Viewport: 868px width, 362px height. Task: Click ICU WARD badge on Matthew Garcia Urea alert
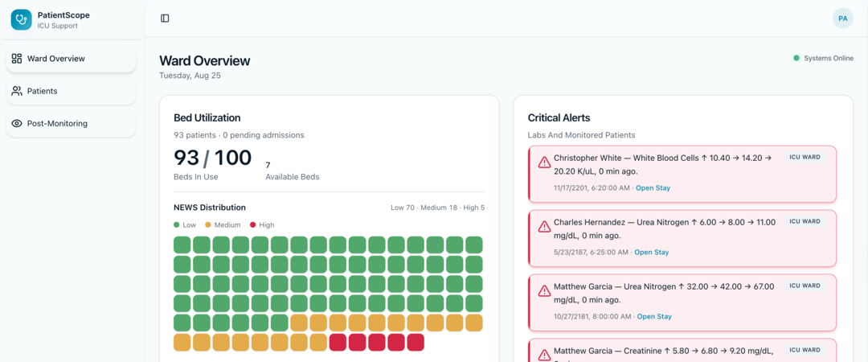805,286
